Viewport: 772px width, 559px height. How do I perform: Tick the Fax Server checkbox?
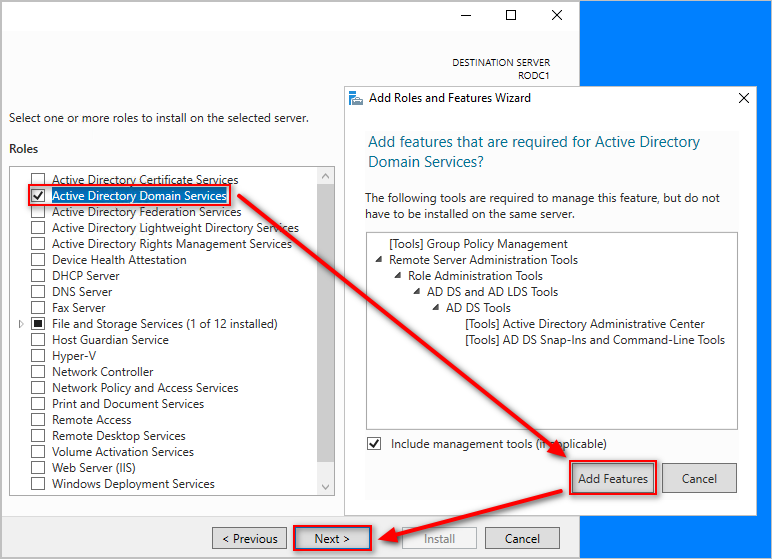point(38,308)
